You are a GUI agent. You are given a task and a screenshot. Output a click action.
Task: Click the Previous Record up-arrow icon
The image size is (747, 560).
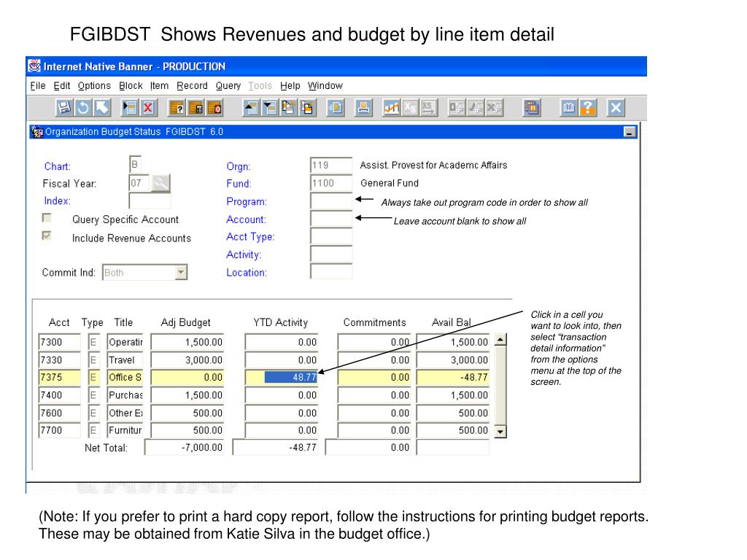click(x=251, y=108)
